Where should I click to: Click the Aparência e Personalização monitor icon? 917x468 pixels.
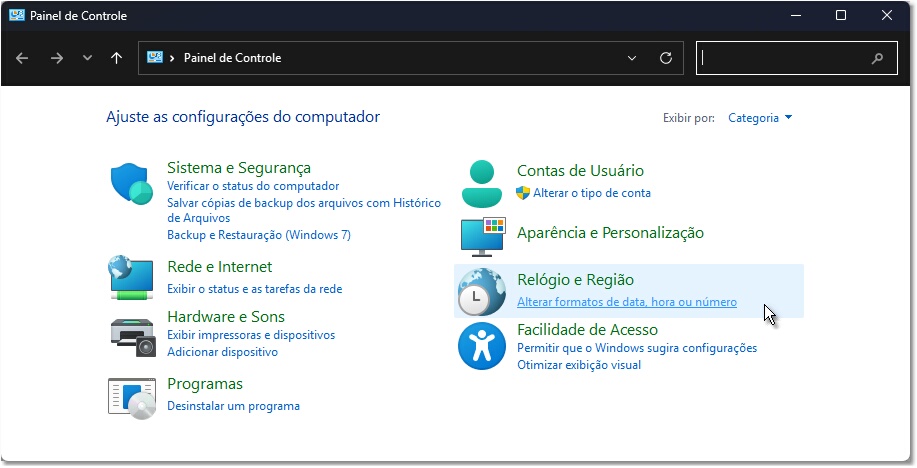483,237
